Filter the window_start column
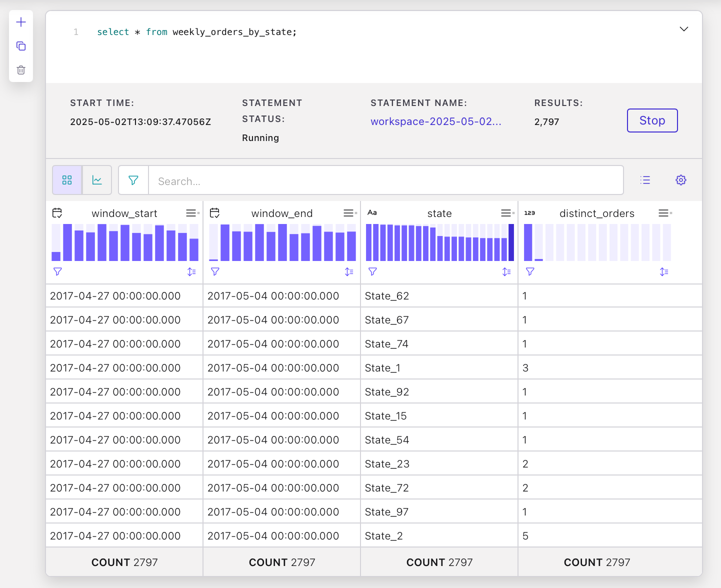 [57, 271]
